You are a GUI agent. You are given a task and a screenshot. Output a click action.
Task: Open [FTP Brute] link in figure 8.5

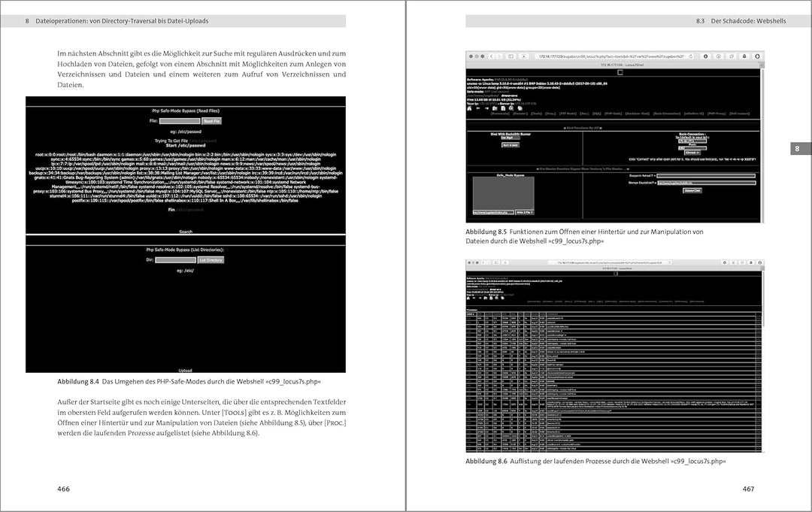(x=568, y=114)
